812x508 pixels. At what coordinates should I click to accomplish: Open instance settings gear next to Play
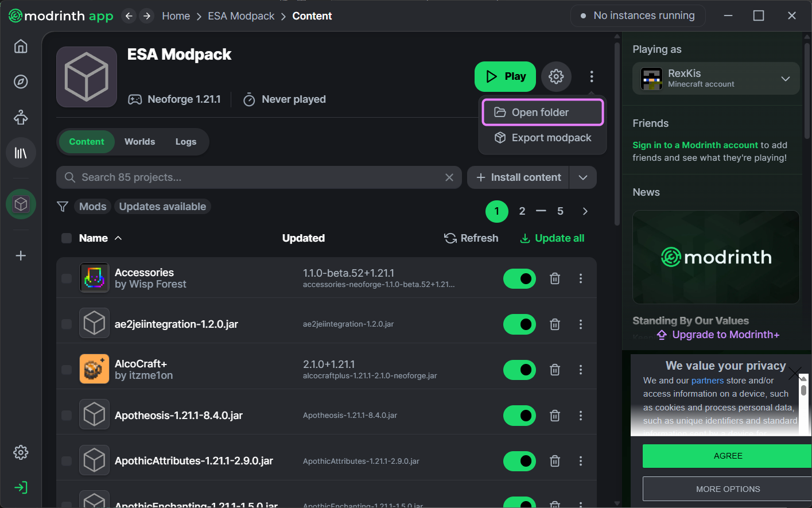[x=556, y=76]
